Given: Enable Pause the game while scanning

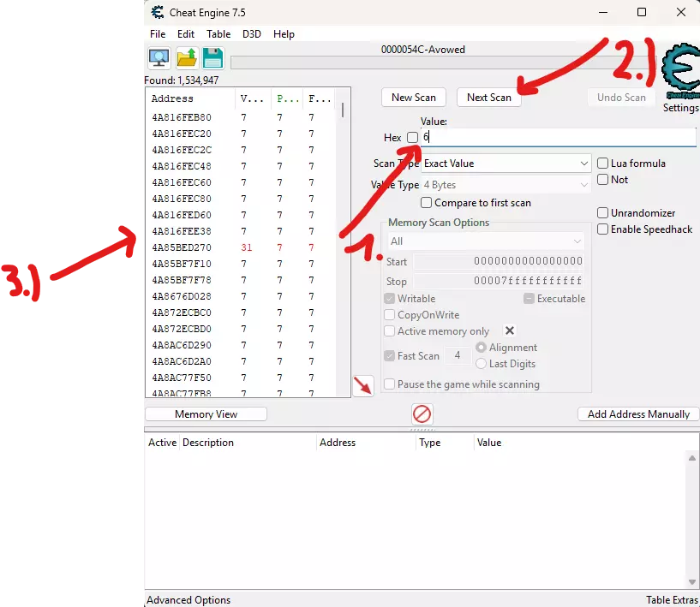Looking at the screenshot, I should point(389,384).
